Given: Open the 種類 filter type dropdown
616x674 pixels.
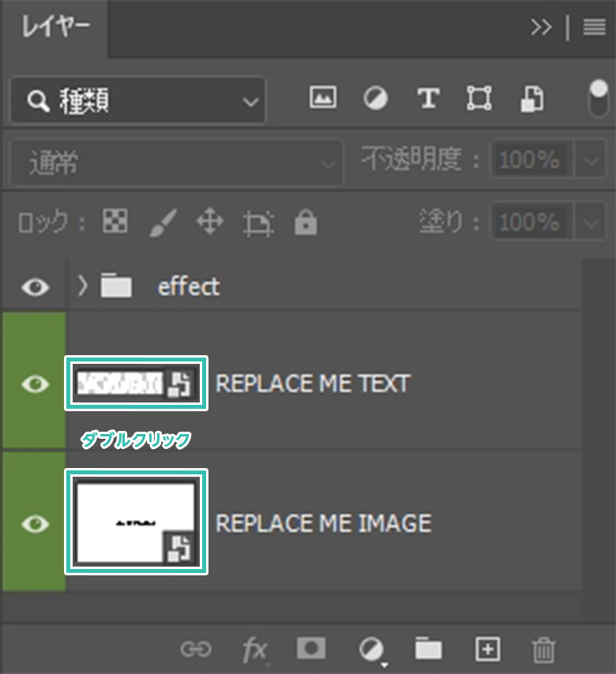Looking at the screenshot, I should [138, 100].
